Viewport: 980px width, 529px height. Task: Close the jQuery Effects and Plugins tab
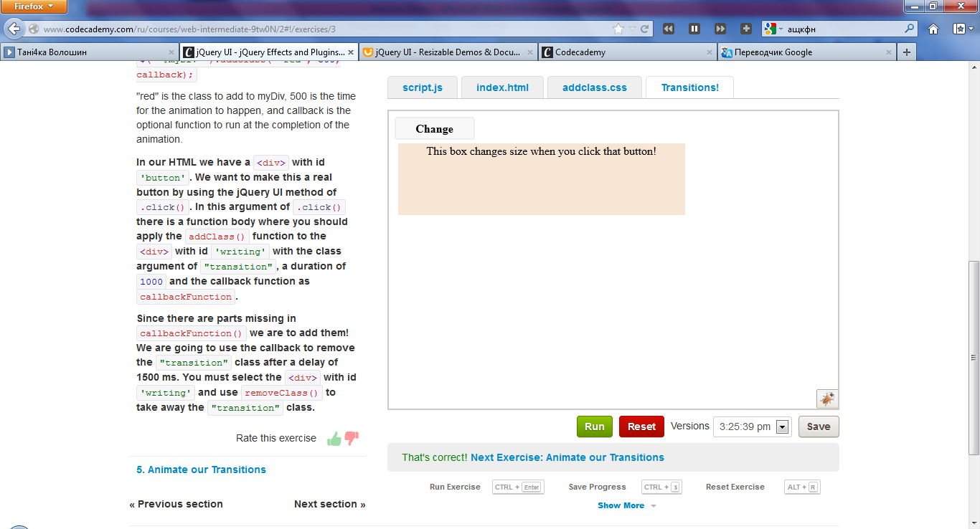(351, 52)
